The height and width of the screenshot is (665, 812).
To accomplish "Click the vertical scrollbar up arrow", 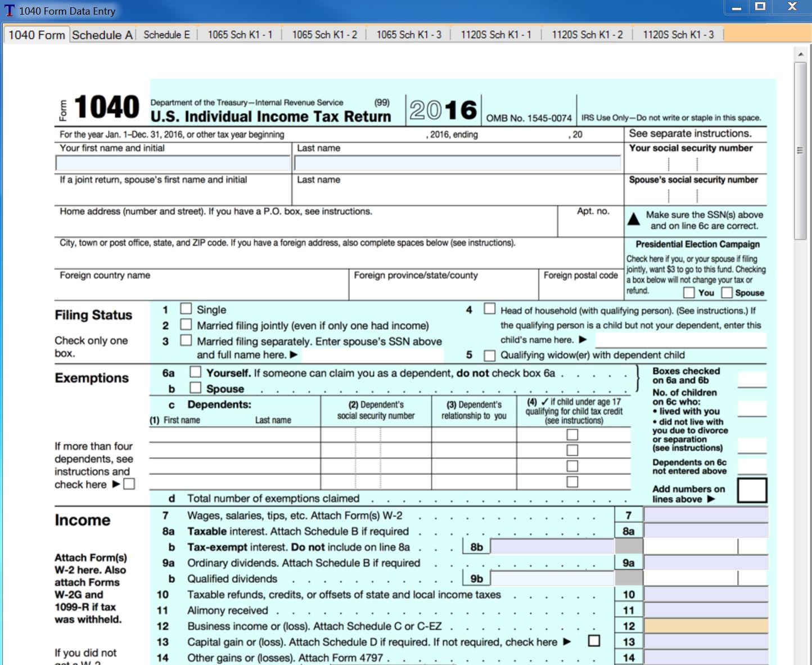I will (x=801, y=55).
